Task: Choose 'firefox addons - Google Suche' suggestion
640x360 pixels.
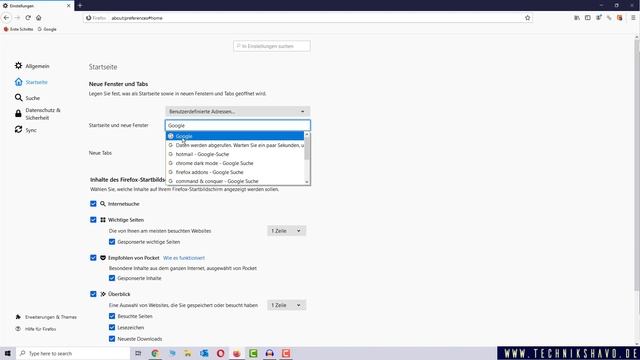Action: click(x=235, y=172)
